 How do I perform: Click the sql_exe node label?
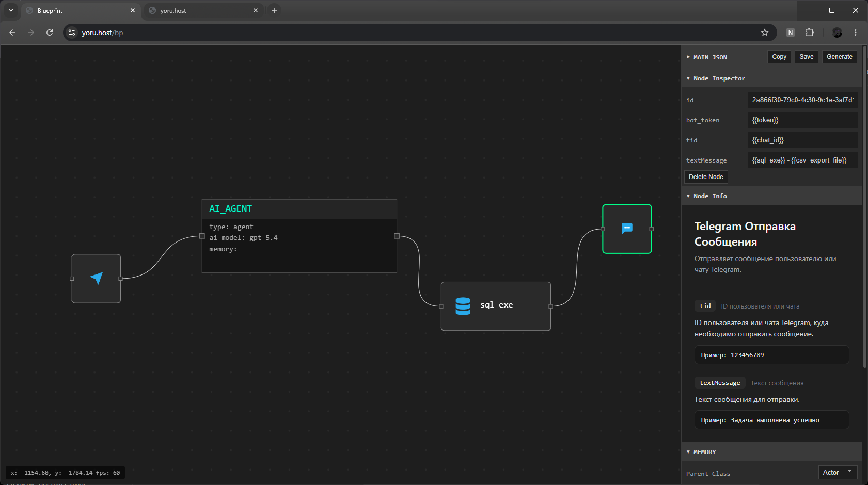click(x=496, y=305)
